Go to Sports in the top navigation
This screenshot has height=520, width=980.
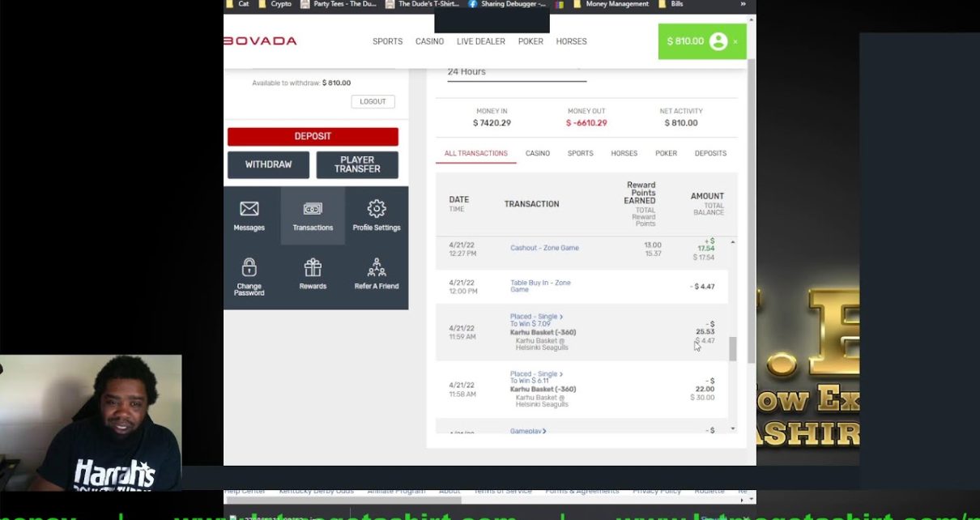pyautogui.click(x=387, y=41)
